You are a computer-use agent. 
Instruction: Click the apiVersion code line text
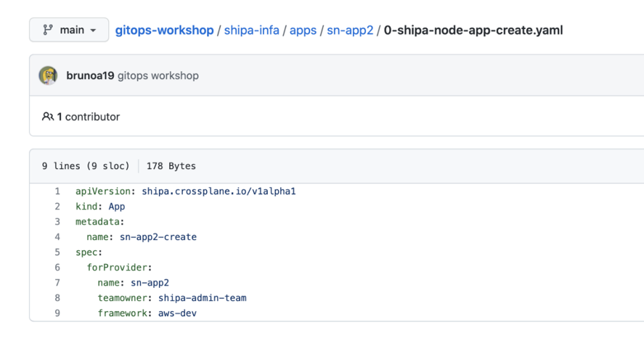pos(185,192)
